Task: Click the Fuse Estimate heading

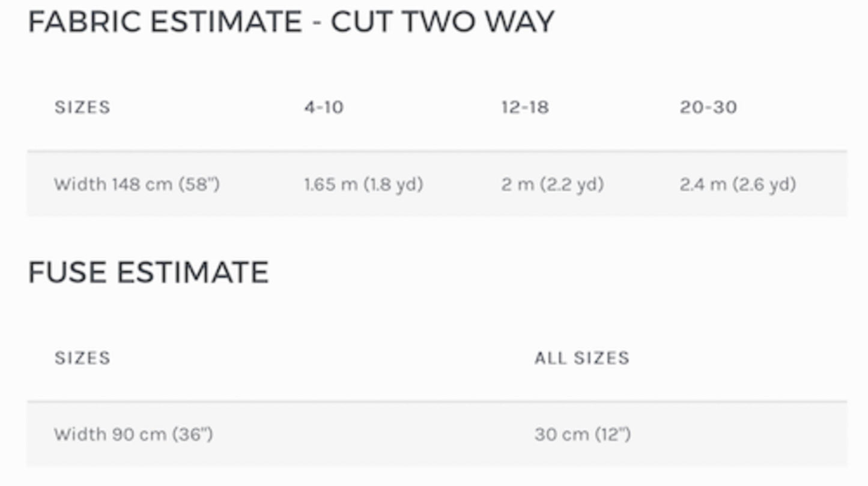Action: [148, 272]
